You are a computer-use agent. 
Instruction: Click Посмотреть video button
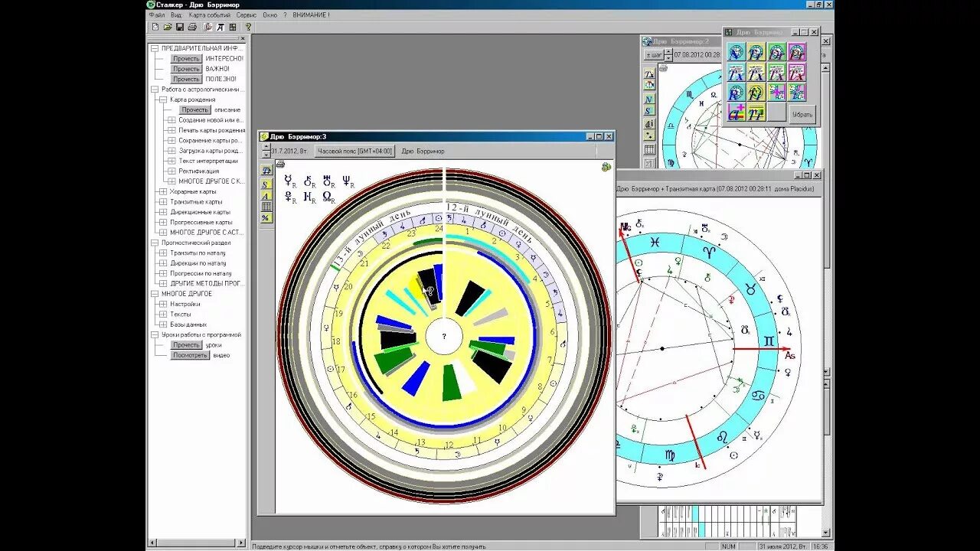pos(191,355)
